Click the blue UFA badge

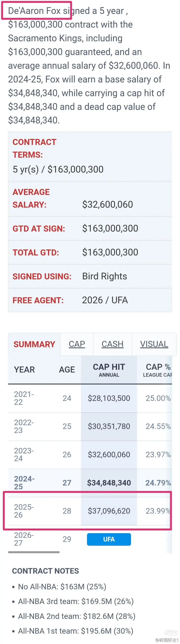pos(109,539)
